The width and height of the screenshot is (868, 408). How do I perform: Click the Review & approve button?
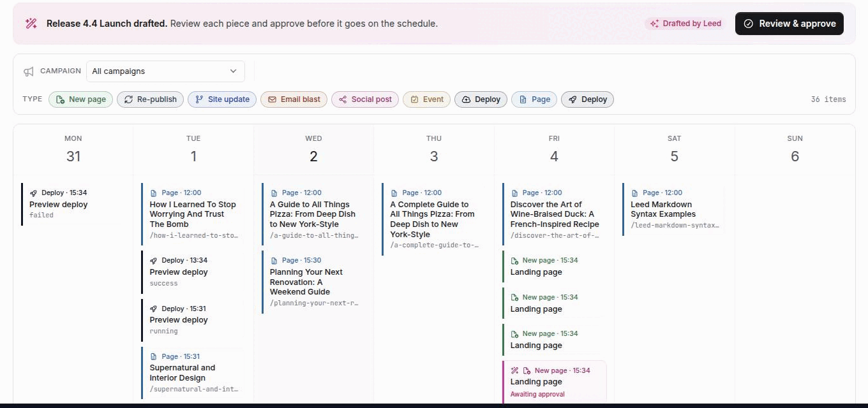789,24
